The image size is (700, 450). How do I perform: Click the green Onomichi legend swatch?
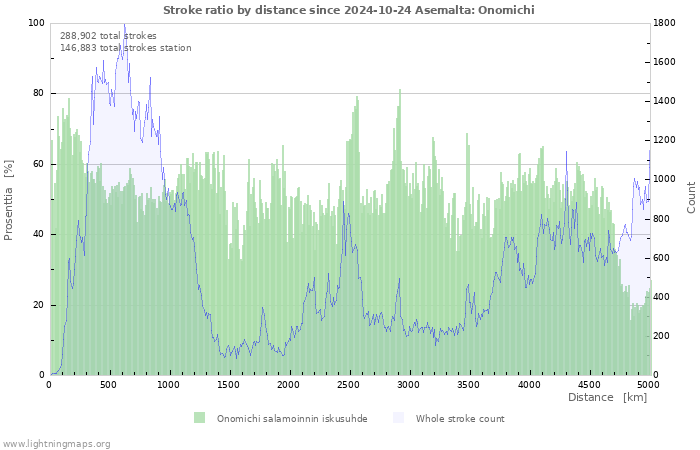coord(199,418)
